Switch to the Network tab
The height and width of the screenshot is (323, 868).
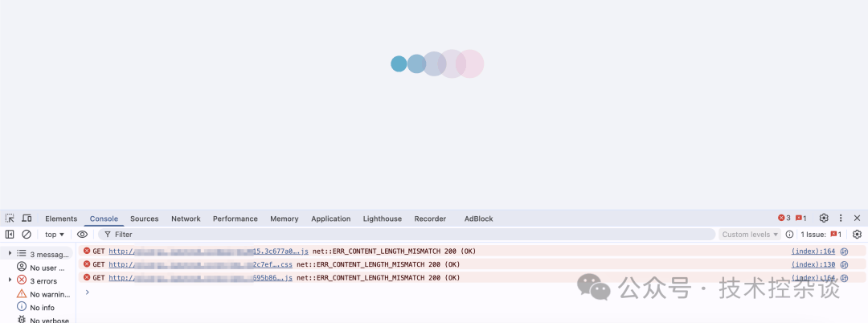point(186,219)
